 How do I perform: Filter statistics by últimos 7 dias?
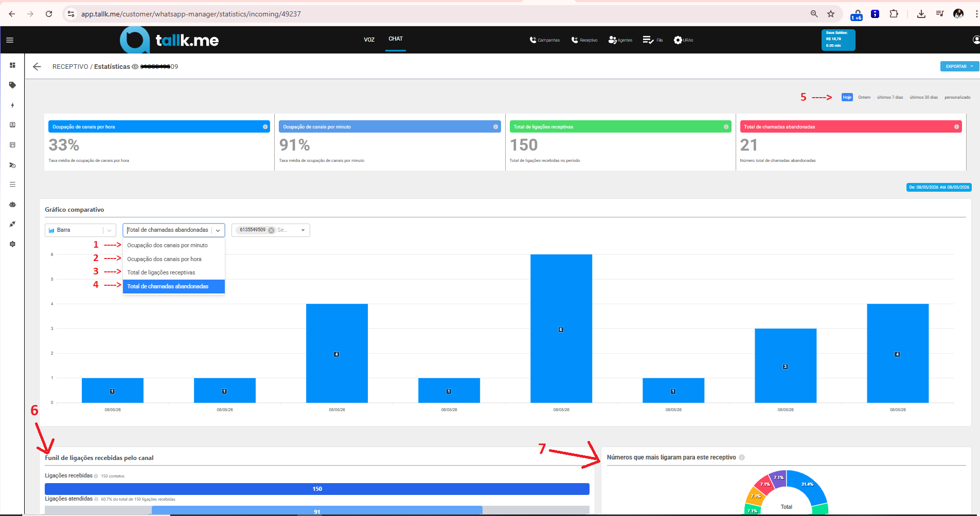[x=890, y=97]
